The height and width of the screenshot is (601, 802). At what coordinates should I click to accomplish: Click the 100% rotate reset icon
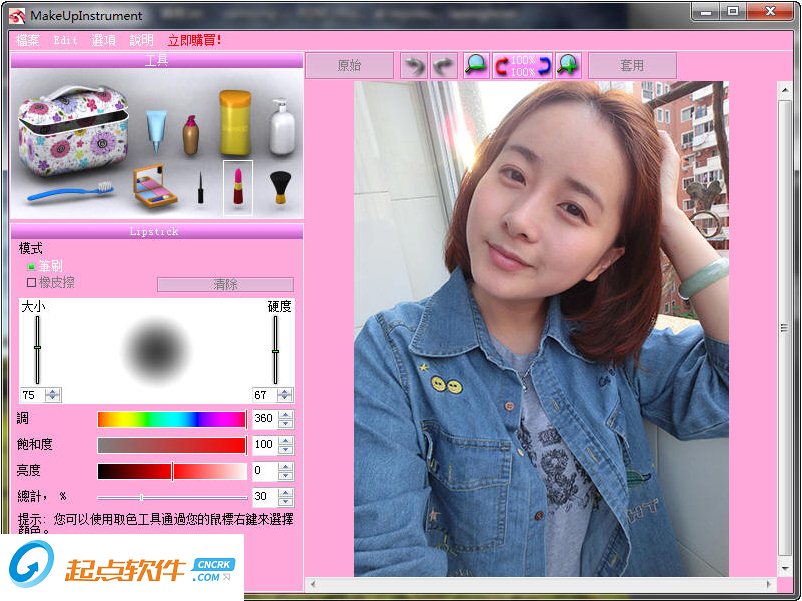pos(524,65)
